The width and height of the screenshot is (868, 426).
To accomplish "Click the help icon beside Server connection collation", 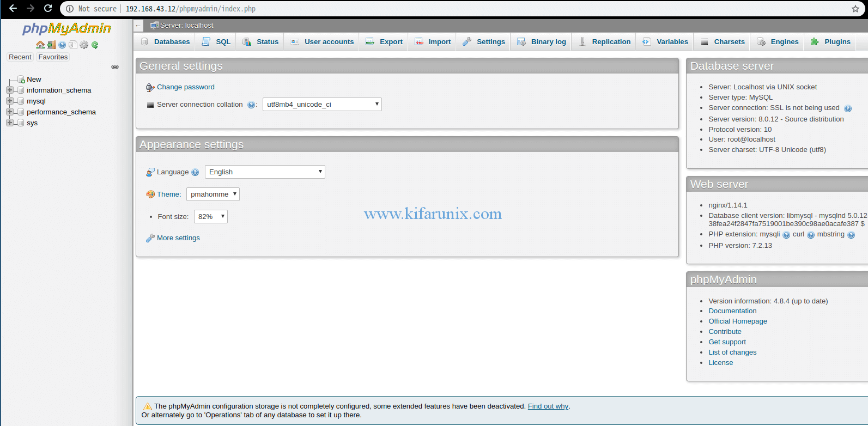I will [251, 105].
